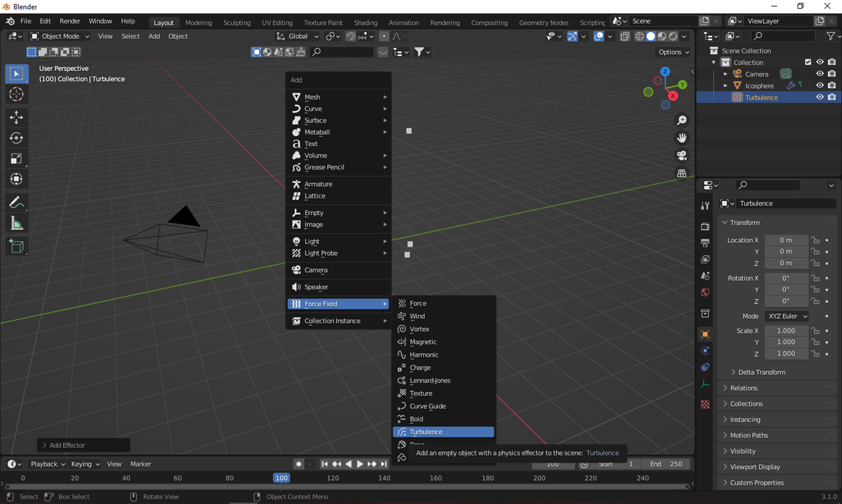Pick the Annotate pencil tool
842x504 pixels.
[x=16, y=202]
